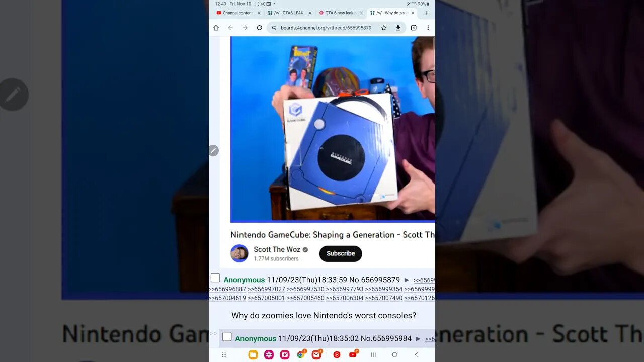Open site info icon in the address bar
The image size is (644, 362).
tap(274, 28)
